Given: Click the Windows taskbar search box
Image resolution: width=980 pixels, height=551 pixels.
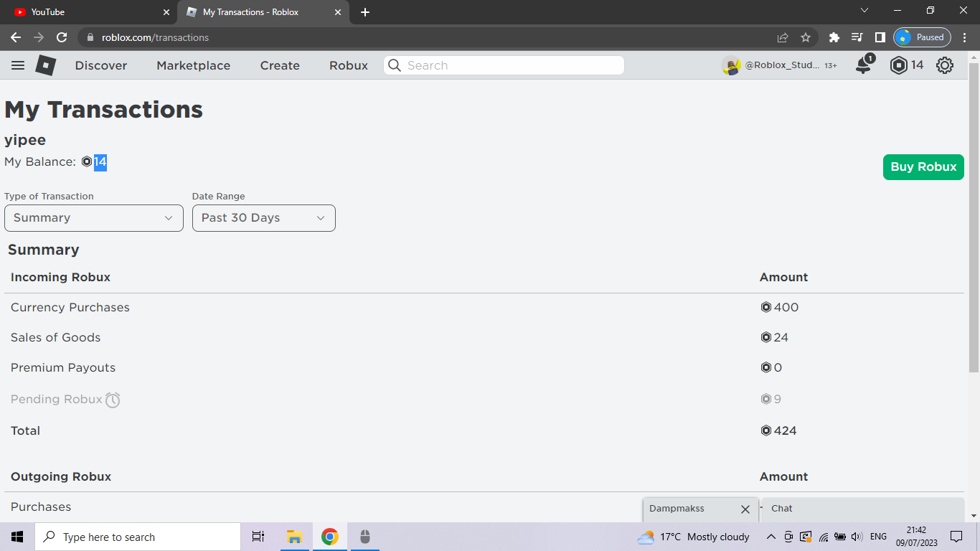Looking at the screenshot, I should tap(138, 537).
